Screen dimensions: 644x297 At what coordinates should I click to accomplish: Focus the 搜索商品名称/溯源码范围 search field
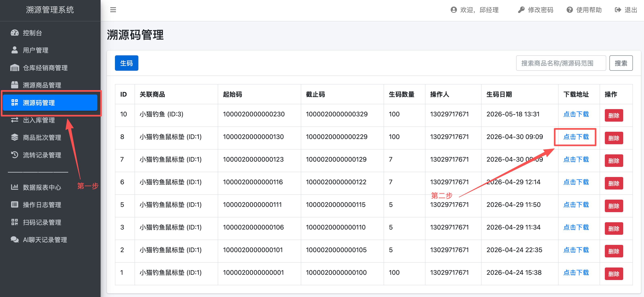tap(561, 63)
